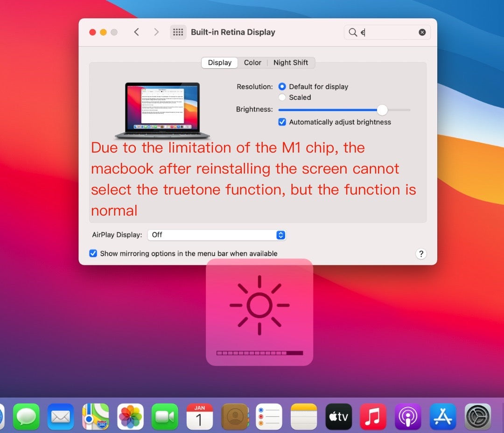Click the Show All grid icon

coord(178,32)
